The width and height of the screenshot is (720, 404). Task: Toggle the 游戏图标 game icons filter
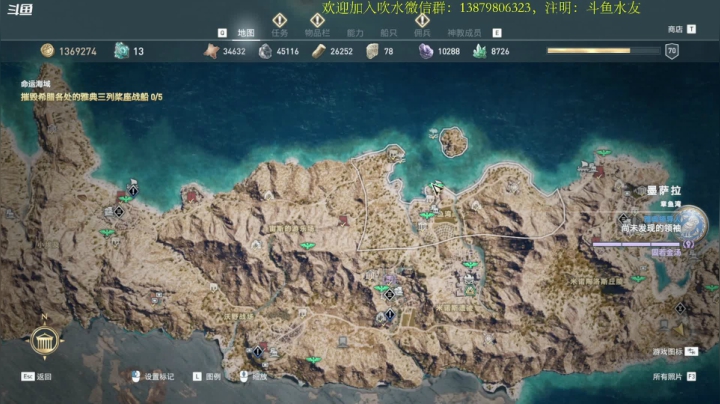(x=675, y=352)
